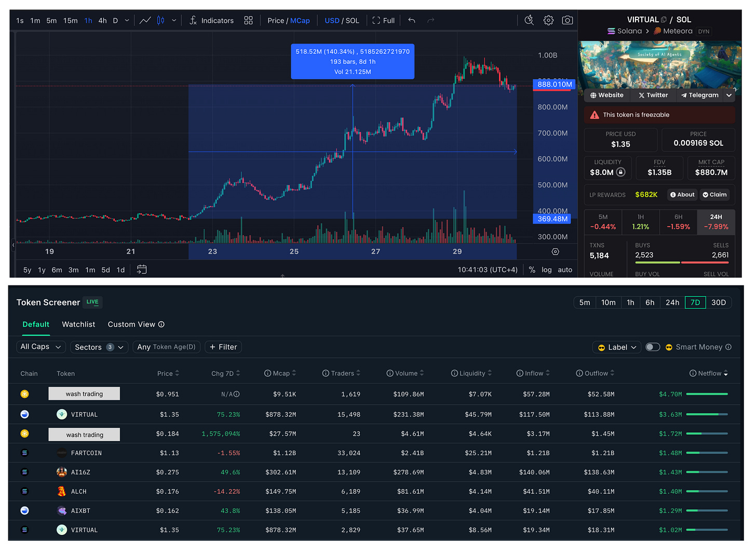Click the 888.010M price axis label
This screenshot has width=756, height=550.
[555, 84]
